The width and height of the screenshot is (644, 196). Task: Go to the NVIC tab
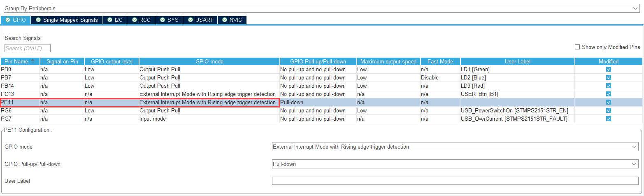(232, 20)
